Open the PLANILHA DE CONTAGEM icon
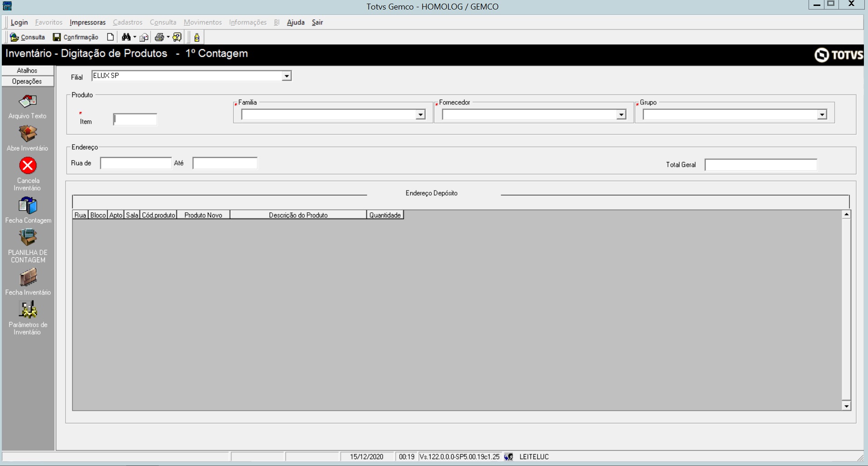 click(28, 237)
